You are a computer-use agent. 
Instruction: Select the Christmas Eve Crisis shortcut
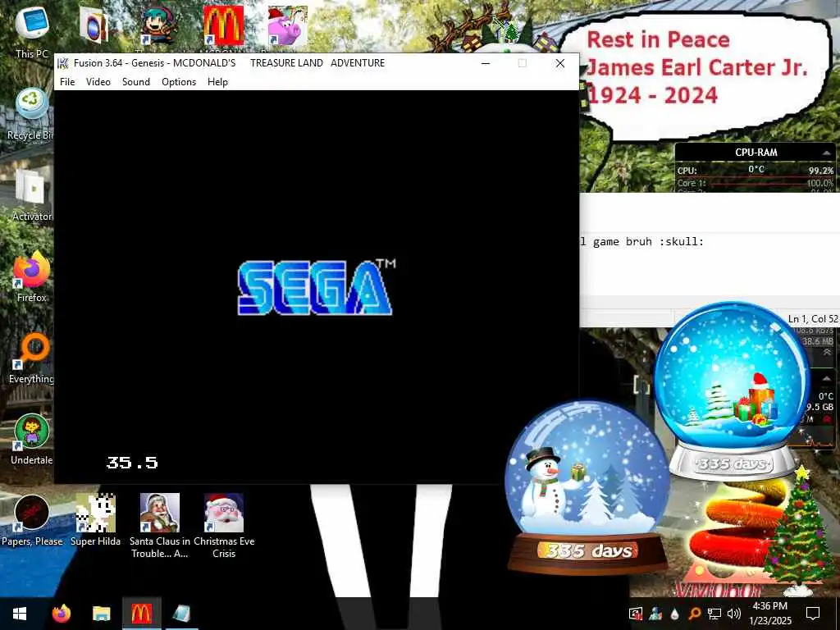pyautogui.click(x=224, y=526)
